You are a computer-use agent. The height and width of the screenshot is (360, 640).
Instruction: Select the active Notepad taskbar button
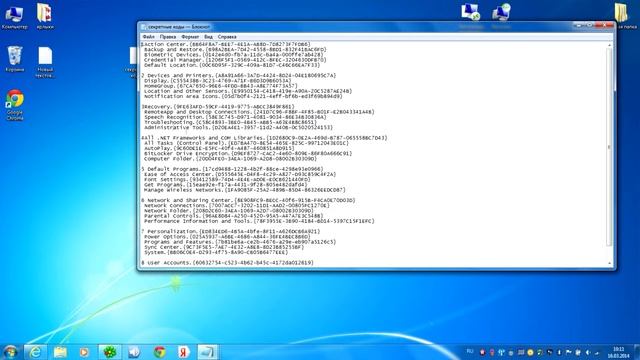pyautogui.click(x=208, y=352)
